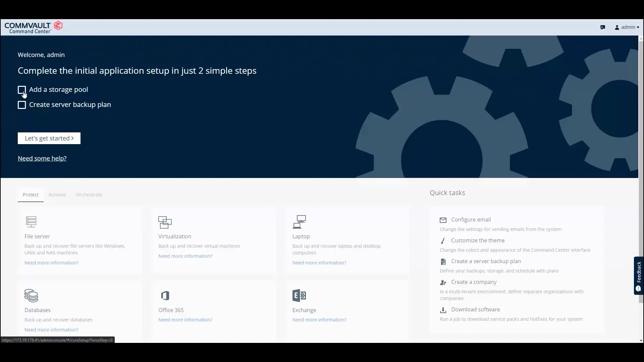
Task: Expand the Customize the theme task
Action: point(478,240)
